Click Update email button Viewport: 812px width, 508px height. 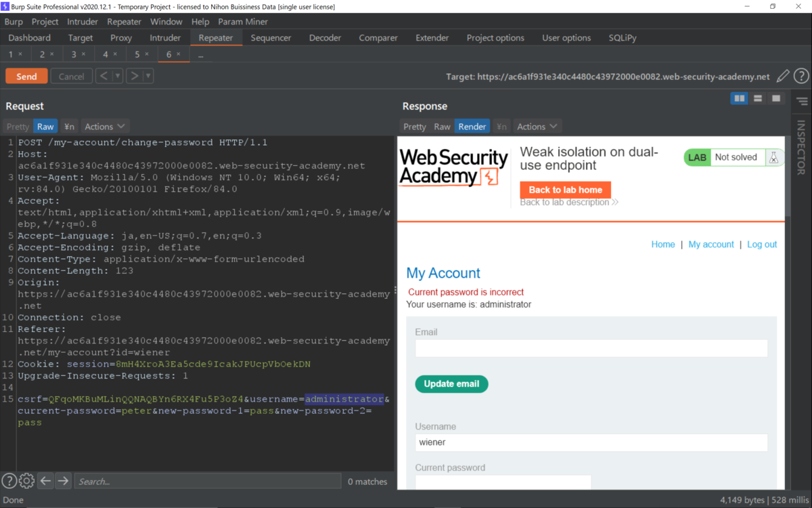pyautogui.click(x=451, y=384)
